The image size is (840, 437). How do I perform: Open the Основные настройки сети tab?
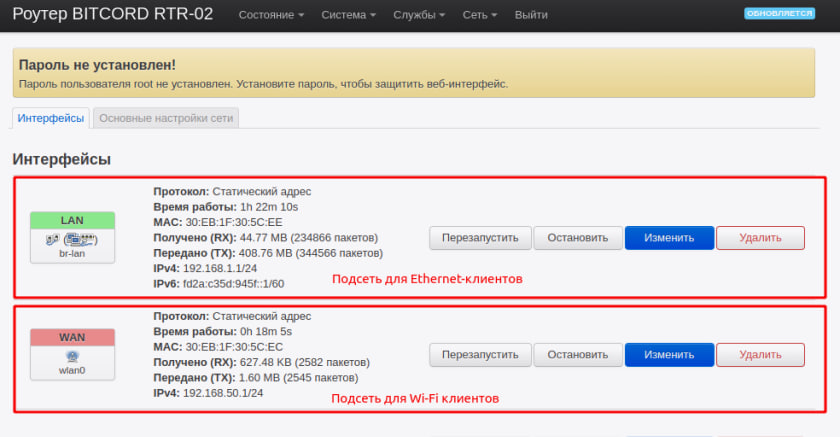tap(166, 118)
